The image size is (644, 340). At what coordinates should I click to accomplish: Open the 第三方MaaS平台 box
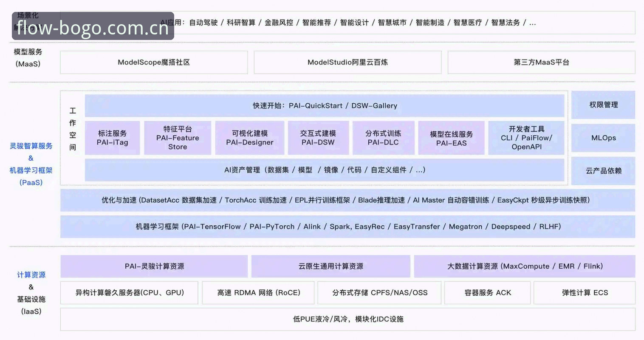[x=542, y=62]
